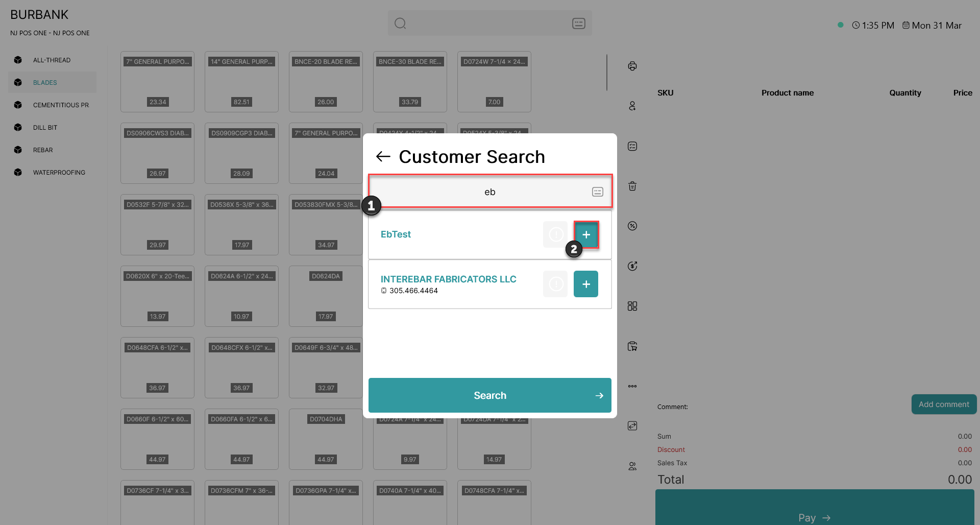
Task: Click the back arrow in Customer Search
Action: click(x=383, y=157)
